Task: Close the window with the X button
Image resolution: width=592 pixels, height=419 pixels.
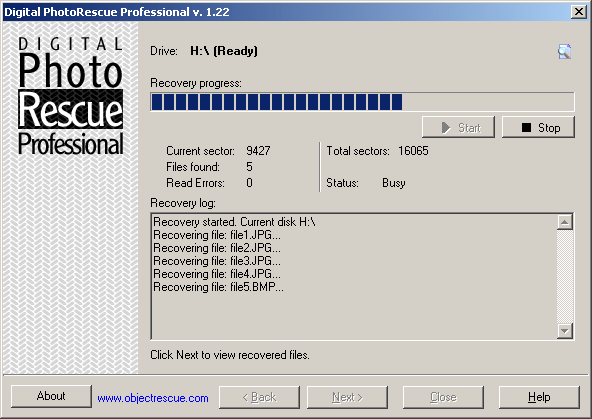Action: 579,12
